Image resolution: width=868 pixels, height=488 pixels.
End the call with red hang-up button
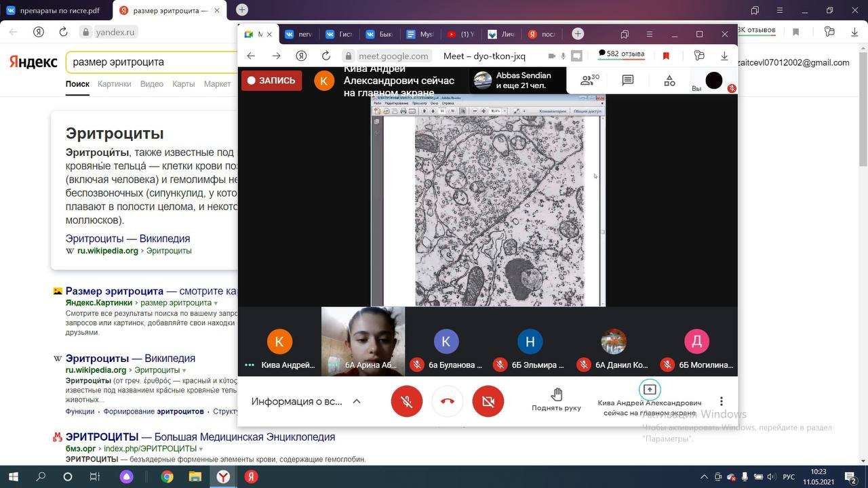click(448, 401)
